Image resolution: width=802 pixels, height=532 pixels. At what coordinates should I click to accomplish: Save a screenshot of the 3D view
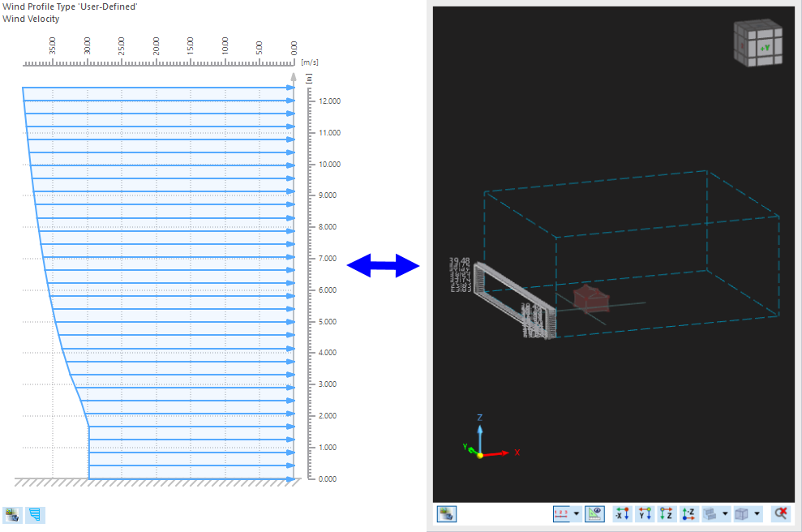coord(446,513)
